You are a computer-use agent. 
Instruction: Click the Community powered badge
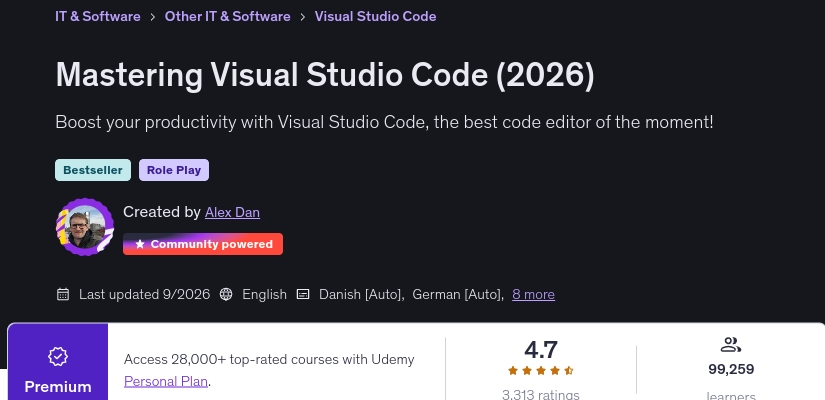[x=203, y=244]
